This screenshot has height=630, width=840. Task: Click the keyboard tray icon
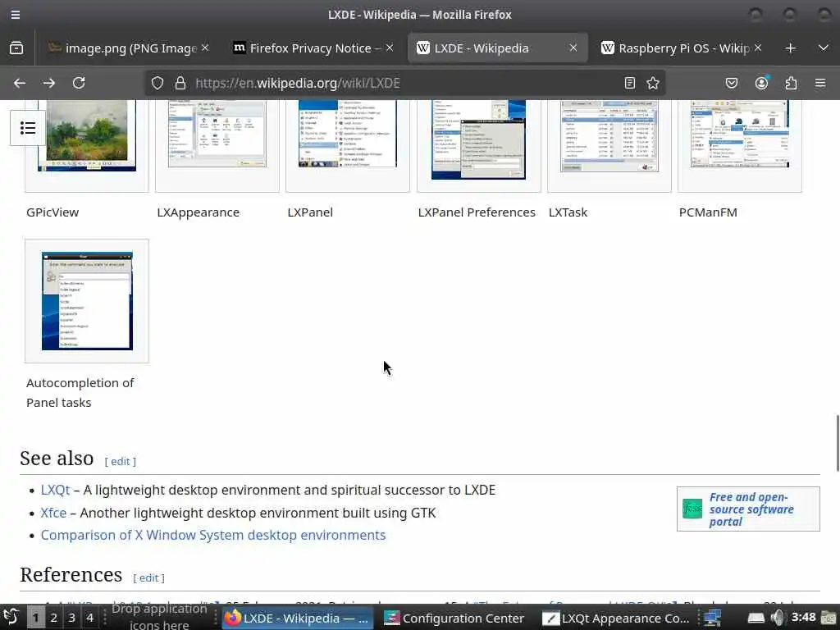[756, 618]
